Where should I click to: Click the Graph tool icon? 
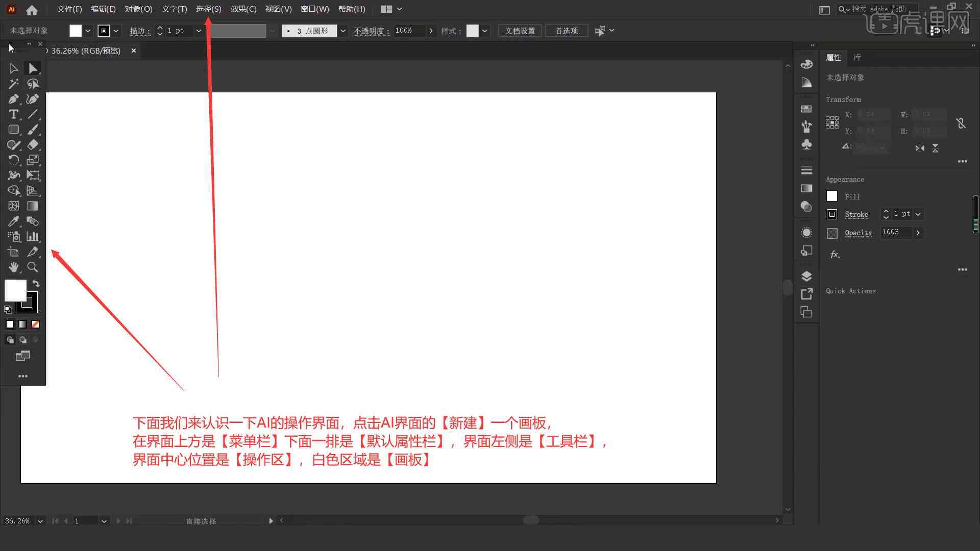pos(32,236)
